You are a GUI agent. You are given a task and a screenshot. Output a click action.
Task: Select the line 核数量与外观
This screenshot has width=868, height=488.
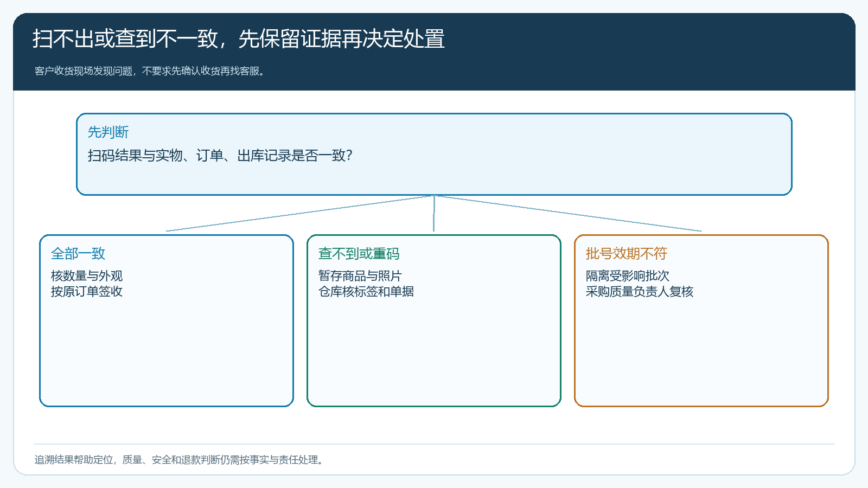87,276
